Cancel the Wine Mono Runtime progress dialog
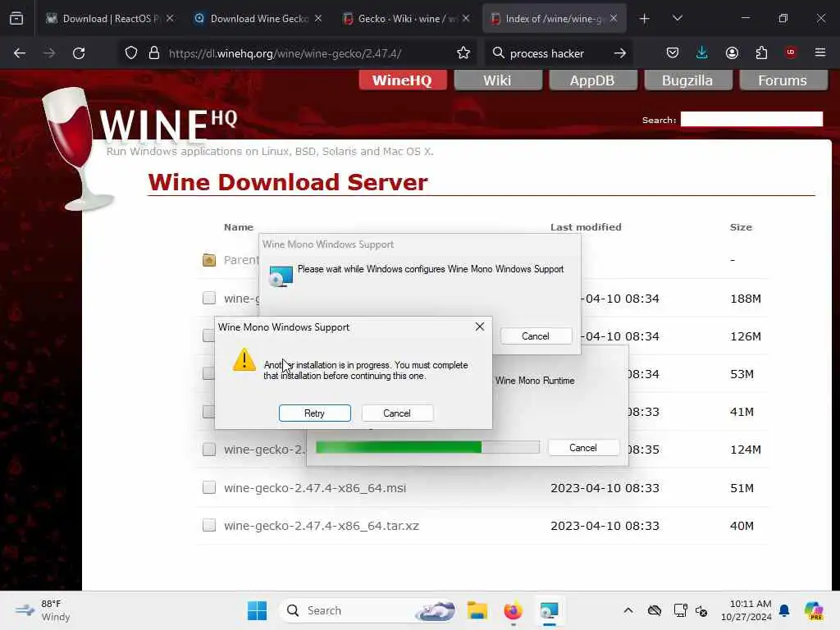The image size is (840, 630). point(583,448)
